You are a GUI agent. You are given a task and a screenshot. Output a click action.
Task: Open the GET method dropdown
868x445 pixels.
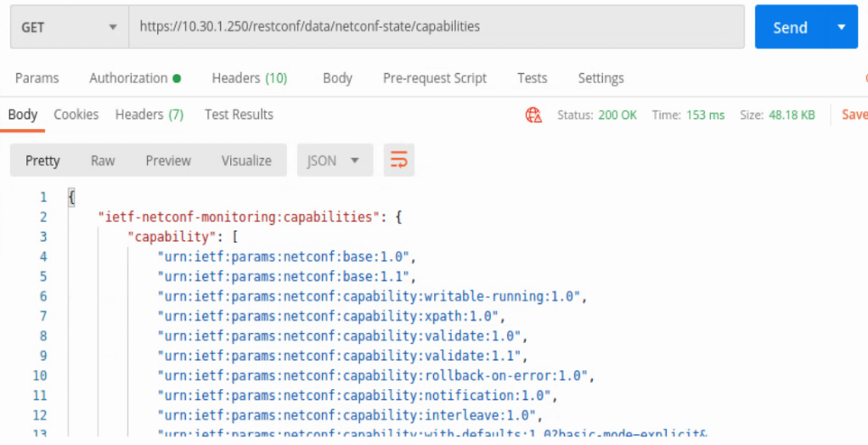(68, 27)
